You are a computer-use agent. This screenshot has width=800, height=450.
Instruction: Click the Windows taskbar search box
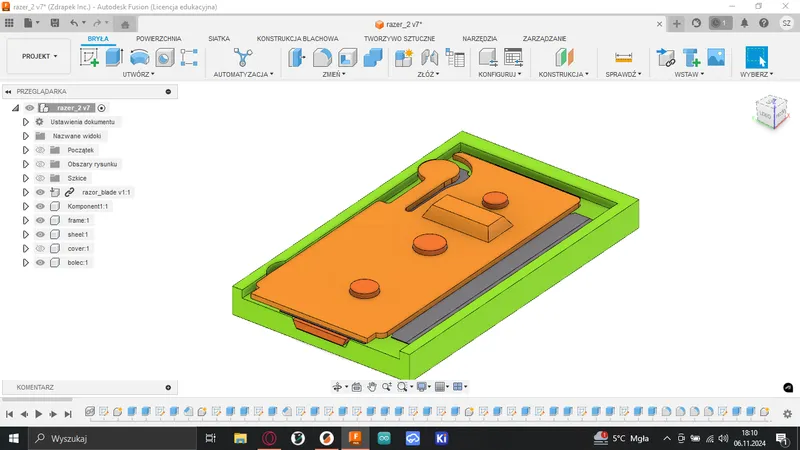click(x=100, y=438)
